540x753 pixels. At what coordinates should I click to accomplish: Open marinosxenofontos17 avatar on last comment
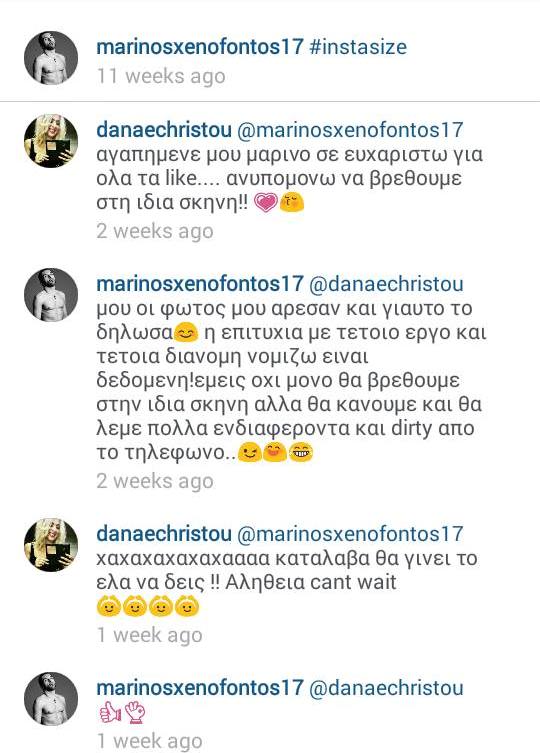click(x=51, y=698)
